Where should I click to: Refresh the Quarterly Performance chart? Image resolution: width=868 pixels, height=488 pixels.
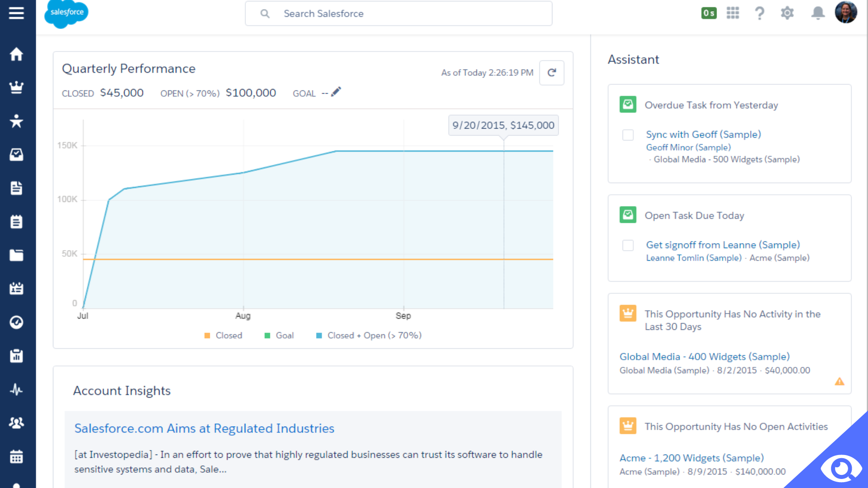tap(552, 73)
